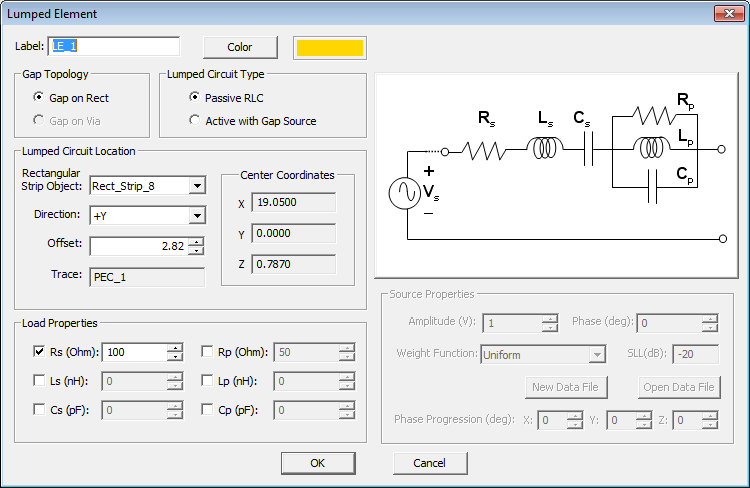
Task: Click the Color button
Action: (240, 47)
